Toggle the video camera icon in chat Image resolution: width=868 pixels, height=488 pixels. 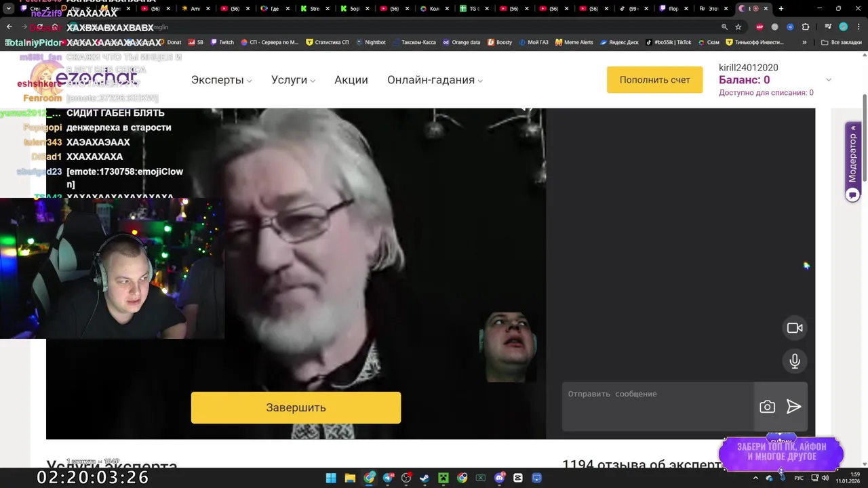tap(795, 328)
